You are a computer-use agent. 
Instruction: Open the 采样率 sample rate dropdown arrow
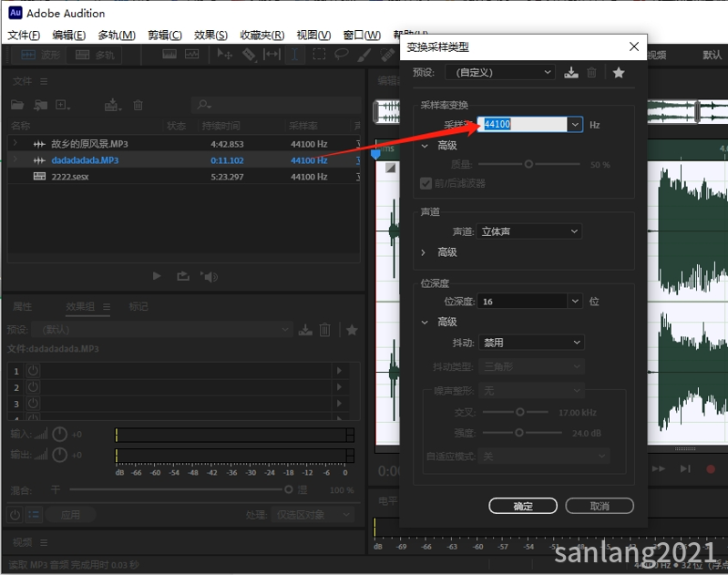tap(574, 124)
